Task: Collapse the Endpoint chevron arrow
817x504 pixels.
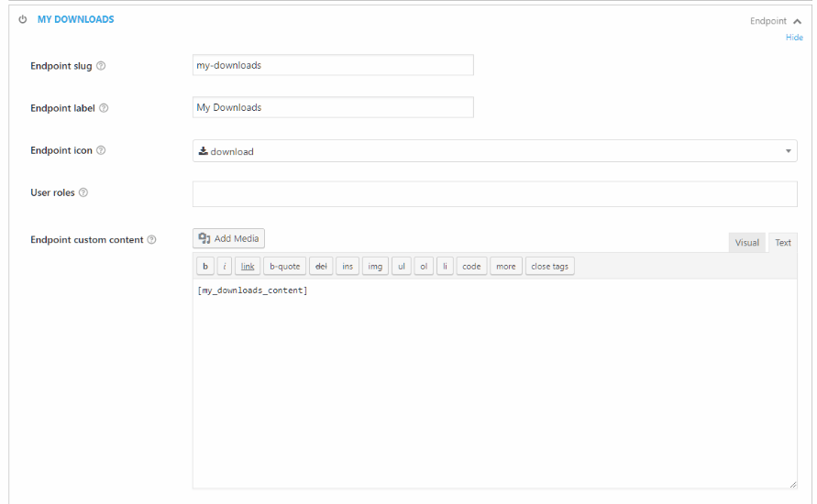Action: (797, 21)
